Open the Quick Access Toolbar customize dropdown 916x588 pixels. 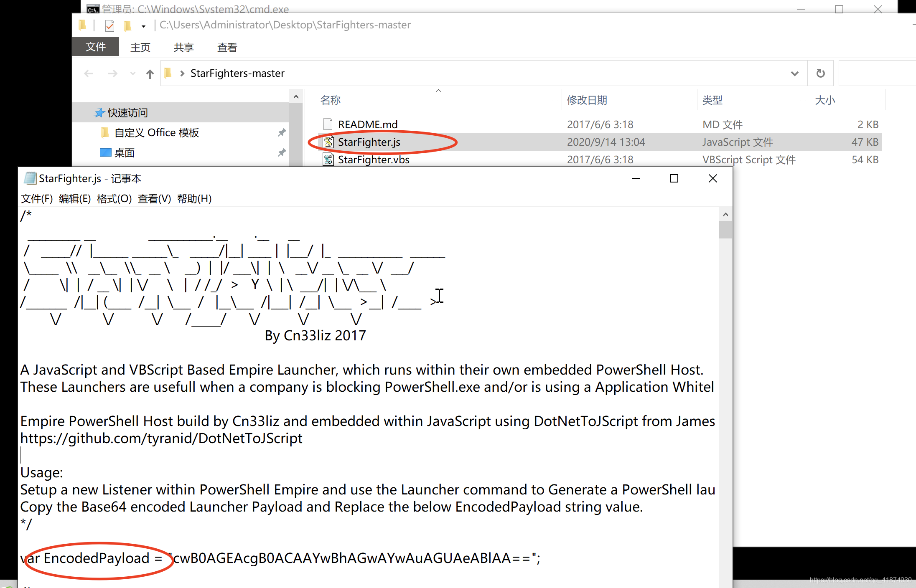pos(143,26)
